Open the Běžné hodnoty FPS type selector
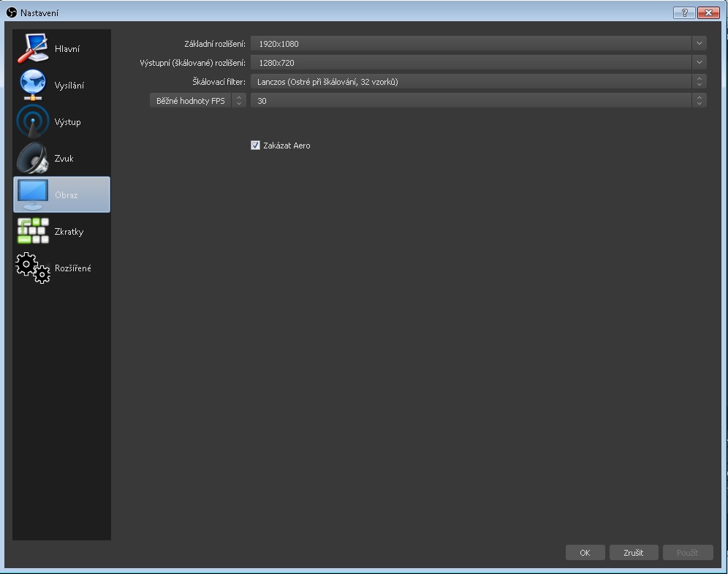728x574 pixels. [x=198, y=100]
